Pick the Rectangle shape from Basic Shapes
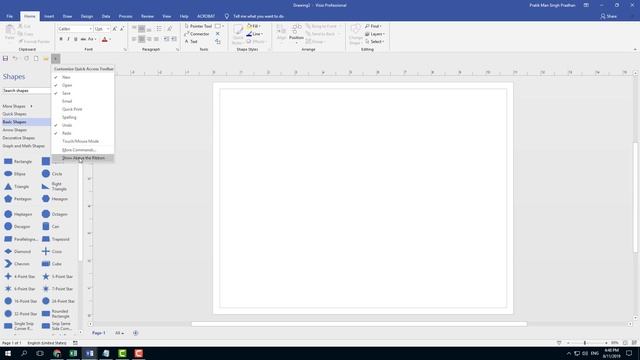Viewport: 640px width, 360px height. (18, 162)
